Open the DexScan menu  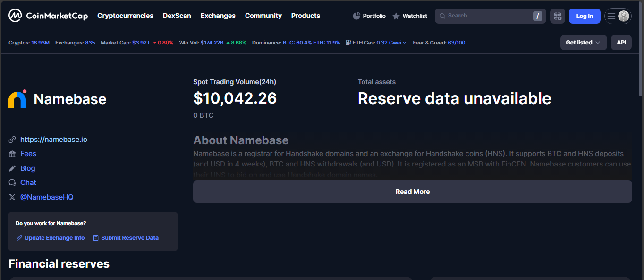click(x=177, y=16)
